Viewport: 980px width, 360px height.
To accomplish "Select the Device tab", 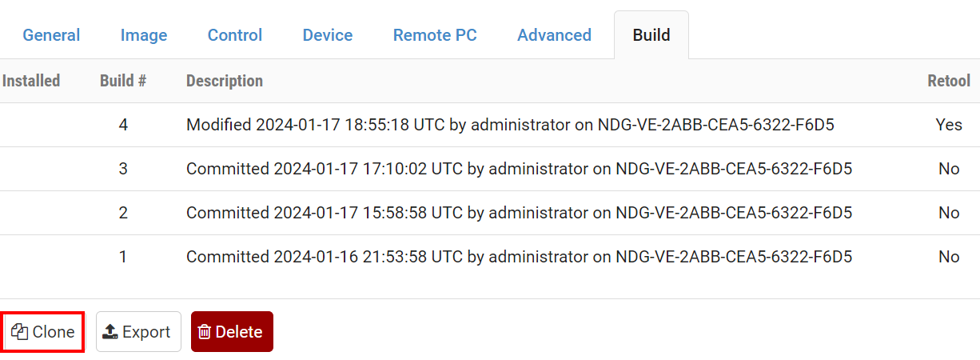I will click(328, 35).
